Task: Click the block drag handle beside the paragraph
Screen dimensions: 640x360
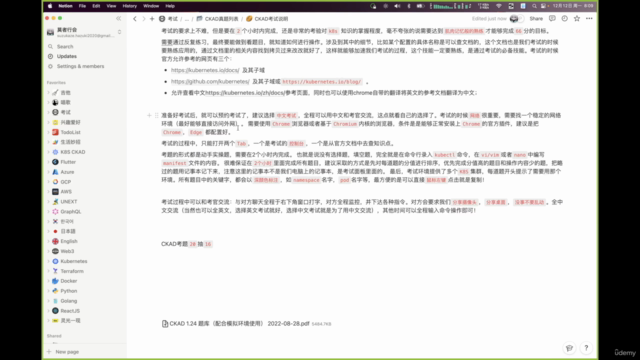Action: (x=156, y=116)
